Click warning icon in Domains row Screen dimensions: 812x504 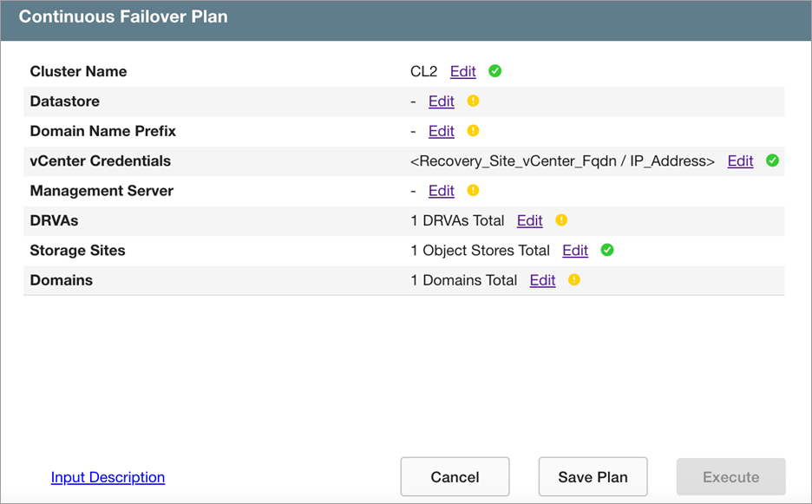click(x=573, y=280)
